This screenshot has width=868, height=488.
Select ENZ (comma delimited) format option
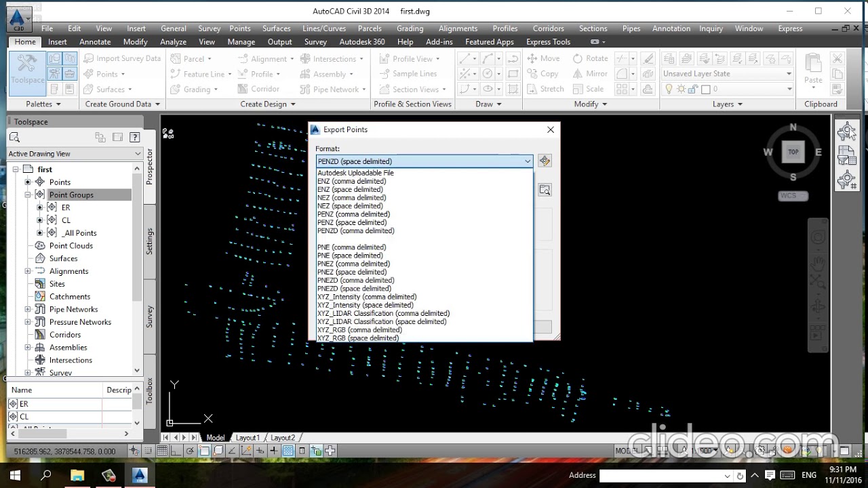(351, 181)
